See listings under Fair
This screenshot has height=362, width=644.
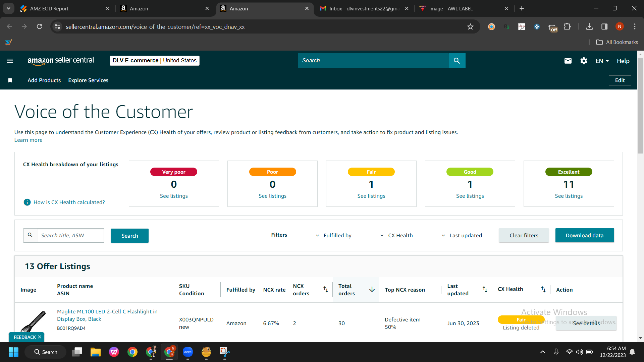click(x=371, y=196)
